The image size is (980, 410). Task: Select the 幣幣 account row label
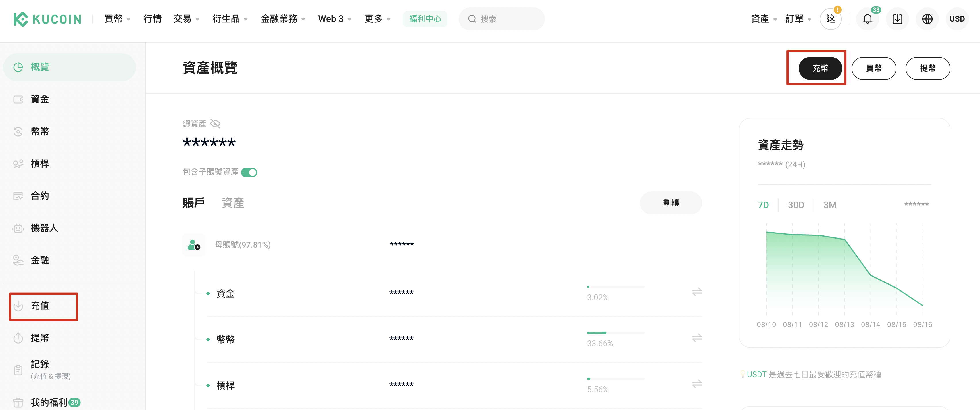click(x=225, y=339)
